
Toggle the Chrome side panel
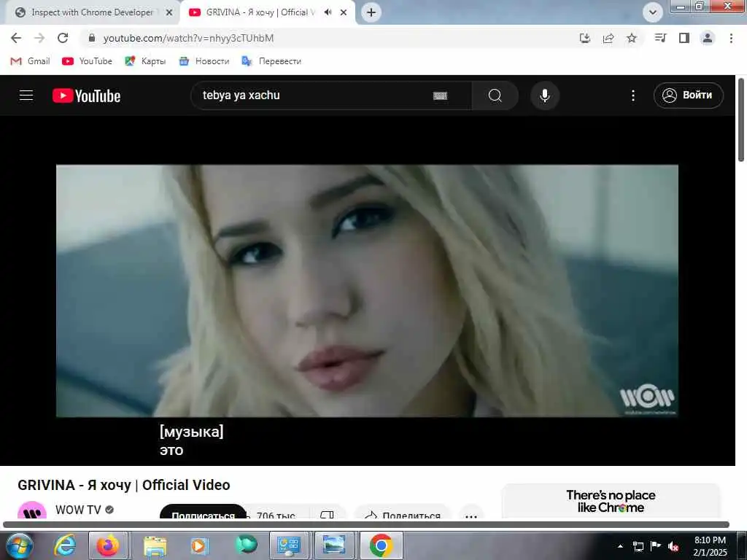click(x=684, y=38)
